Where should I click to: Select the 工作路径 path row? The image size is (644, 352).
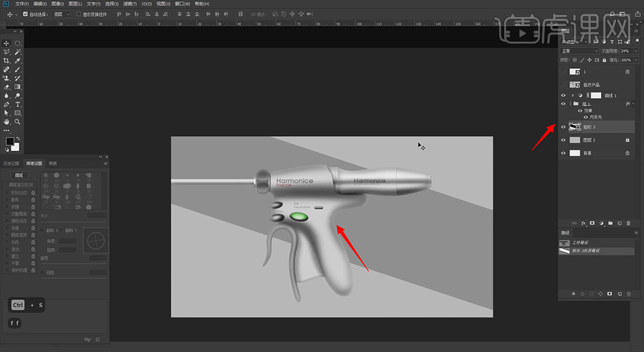tap(597, 242)
